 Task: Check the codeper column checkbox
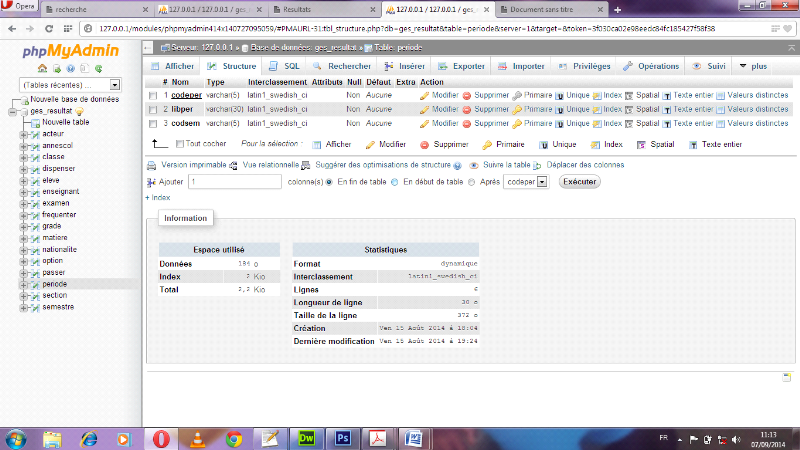(153, 95)
